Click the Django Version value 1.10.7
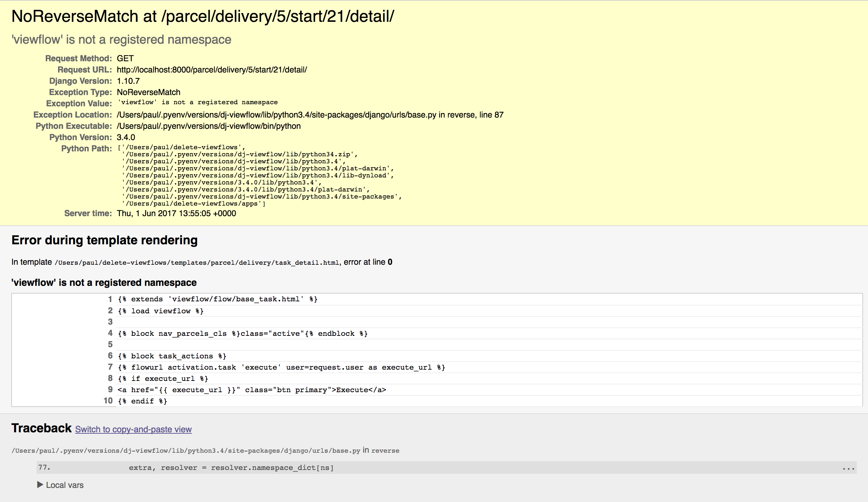Screen dimensions: 868x502 tap(128, 81)
